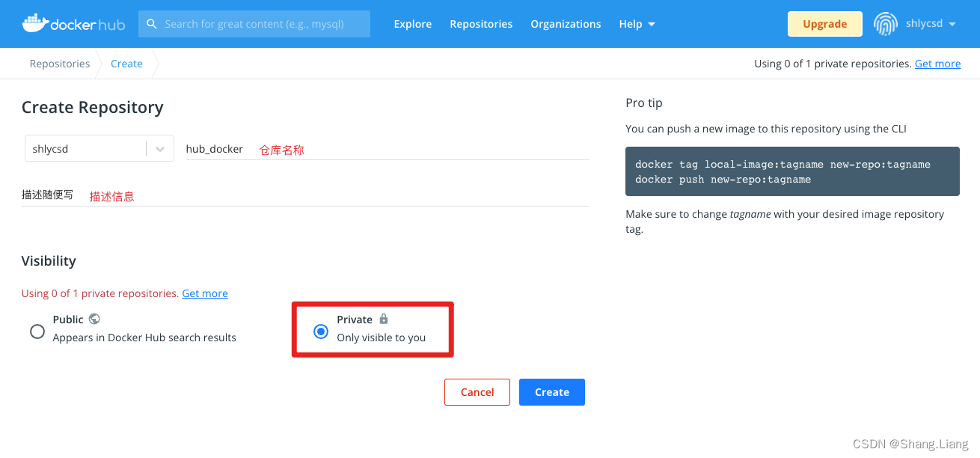Click the docker push new-repo:tagname line
This screenshot has height=458, width=980.
coord(723,179)
